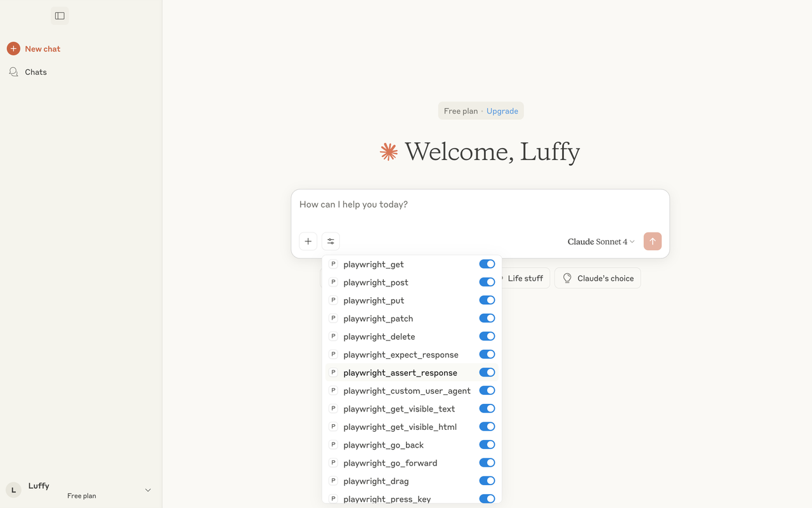Click the P icon beside playwright_expect_response
812x508 pixels.
point(333,354)
